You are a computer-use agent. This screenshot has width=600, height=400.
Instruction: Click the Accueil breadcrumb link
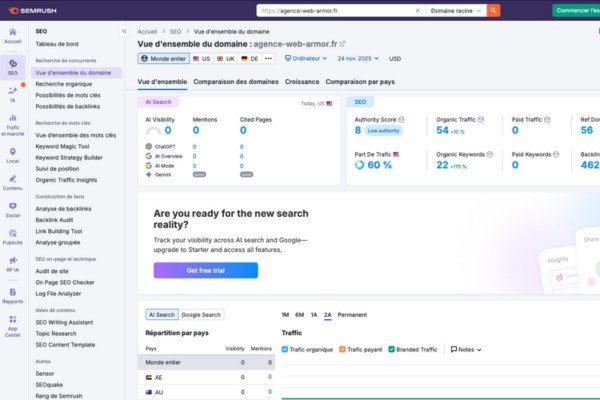coord(147,31)
